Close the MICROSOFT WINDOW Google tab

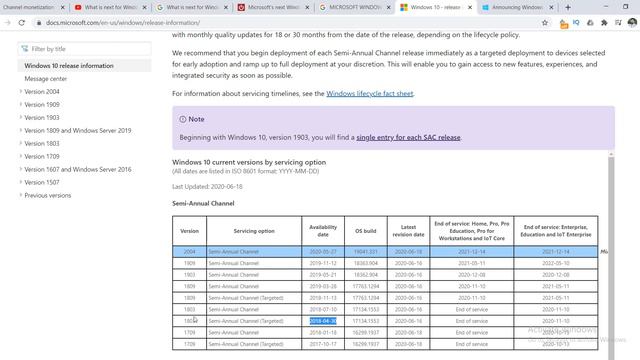(x=388, y=7)
